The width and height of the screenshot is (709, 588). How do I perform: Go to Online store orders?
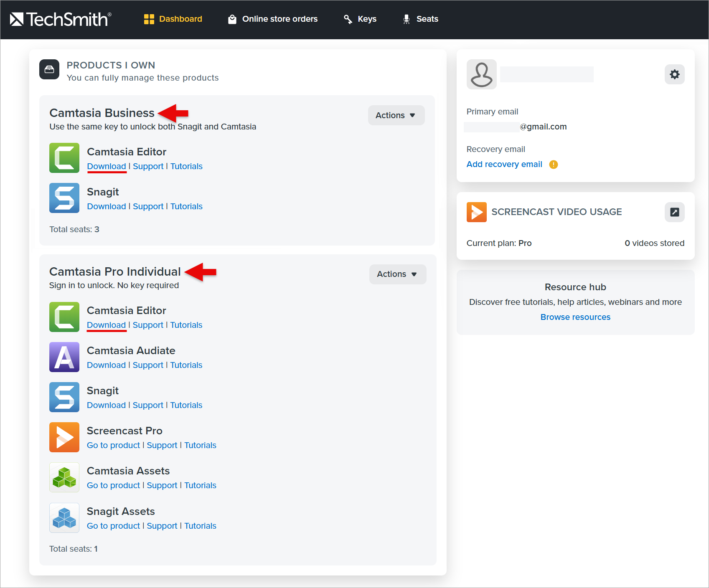[273, 19]
